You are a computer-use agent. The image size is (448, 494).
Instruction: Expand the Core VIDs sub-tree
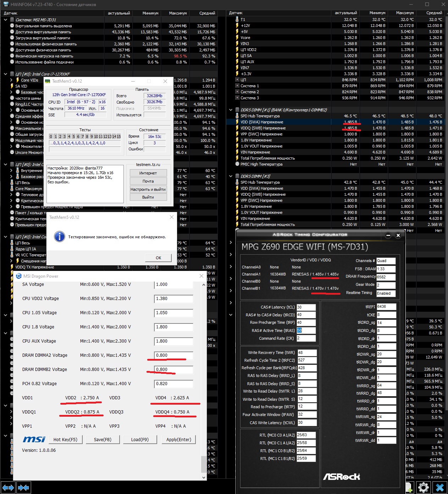pyautogui.click(x=11, y=80)
